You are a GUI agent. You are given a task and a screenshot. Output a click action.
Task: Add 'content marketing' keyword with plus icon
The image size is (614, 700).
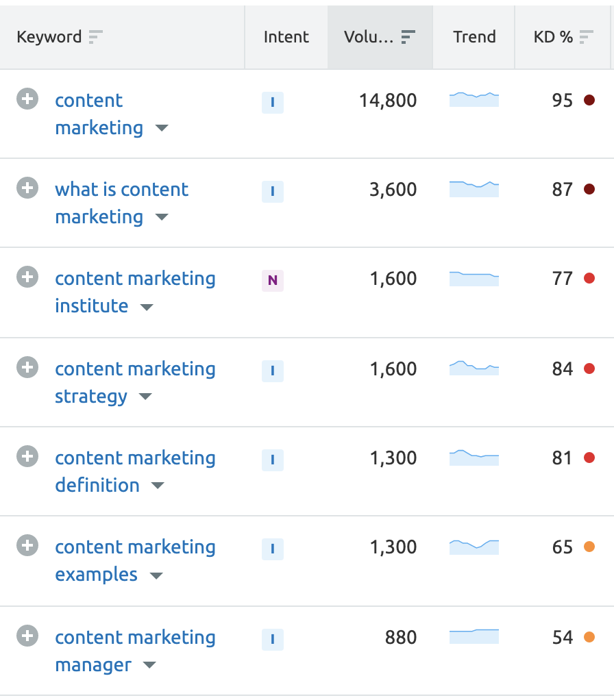point(27,99)
